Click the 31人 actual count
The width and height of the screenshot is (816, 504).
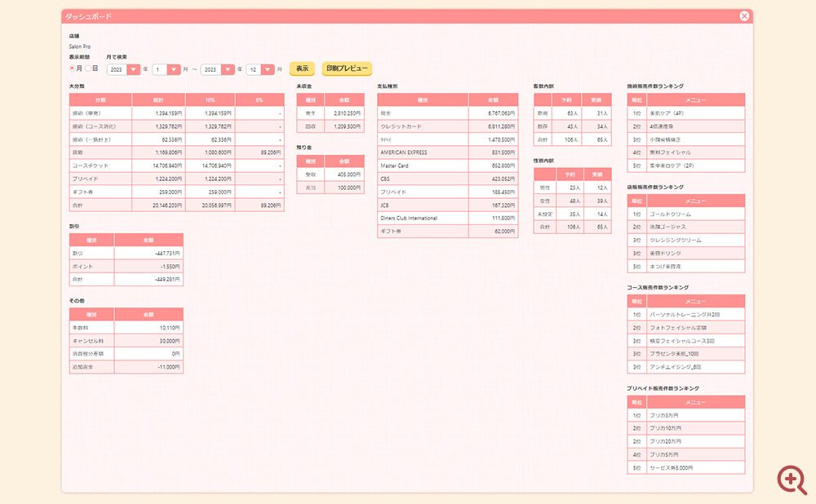pos(602,113)
